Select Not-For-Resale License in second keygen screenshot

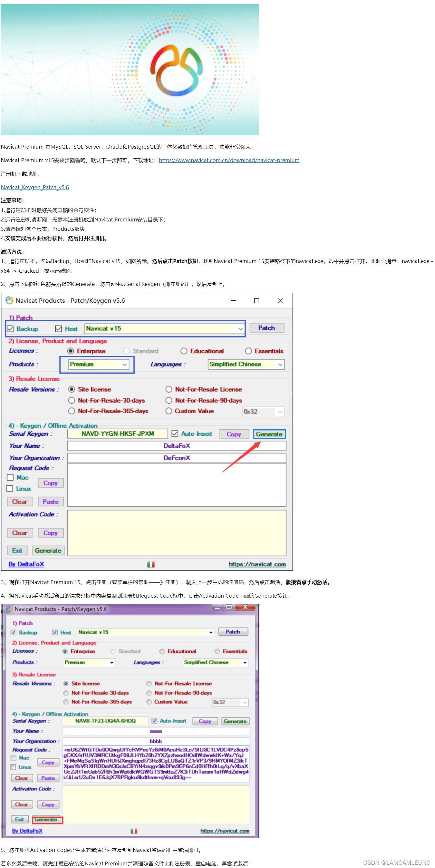[149, 684]
